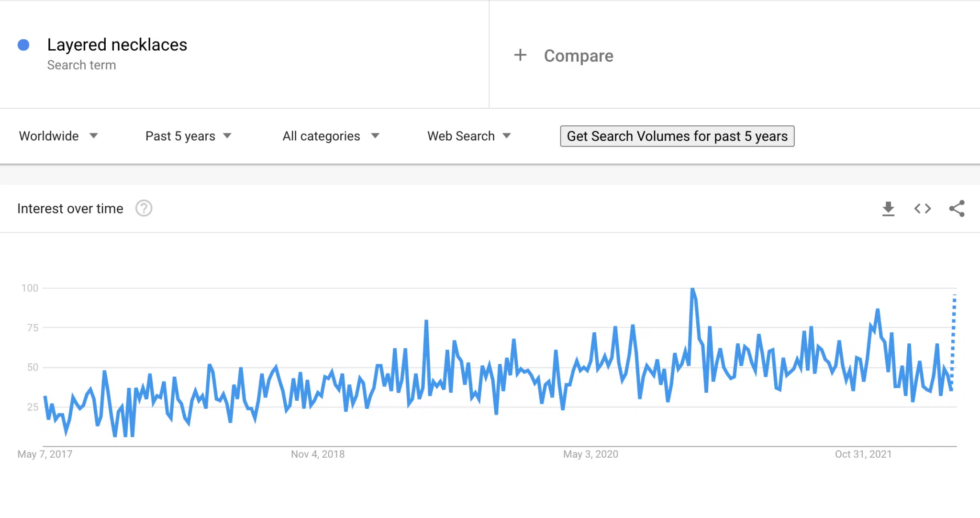The width and height of the screenshot is (980, 518).
Task: Edit the Layered necklaces search term
Action: [117, 45]
